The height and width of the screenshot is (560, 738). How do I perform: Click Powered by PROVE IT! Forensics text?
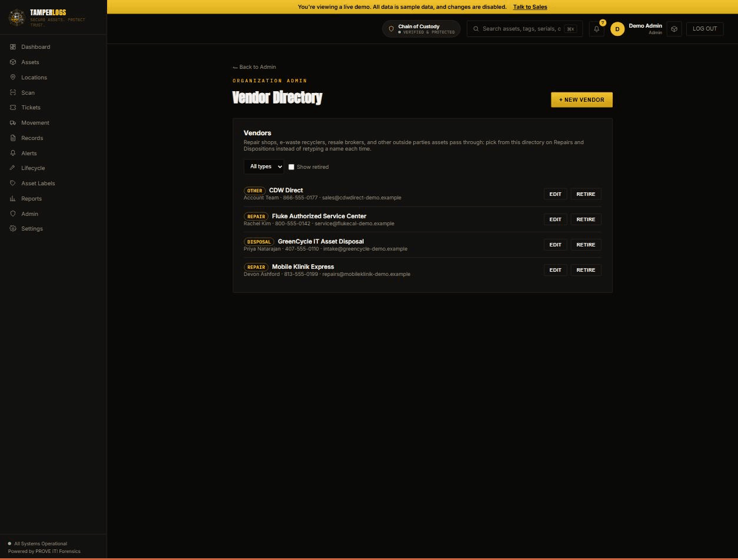44,552
